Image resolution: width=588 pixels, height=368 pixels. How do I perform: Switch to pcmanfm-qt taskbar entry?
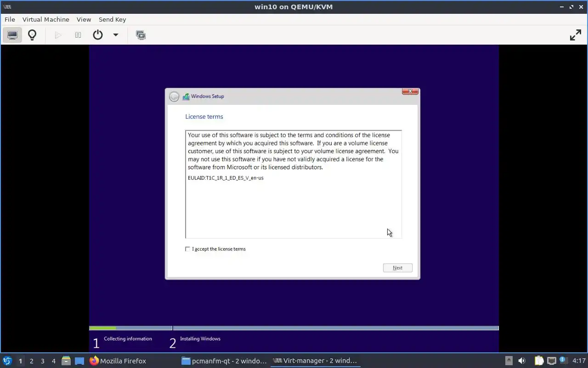pyautogui.click(x=224, y=361)
